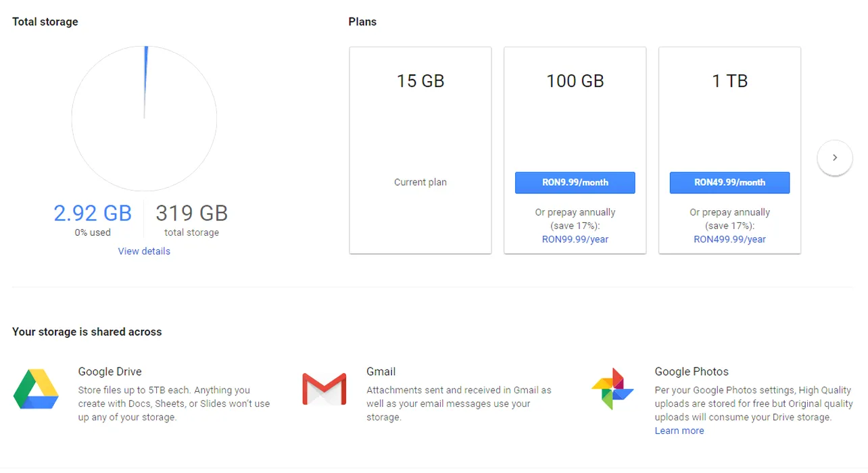
Task: Click the 319 GB total storage figure
Action: [191, 213]
